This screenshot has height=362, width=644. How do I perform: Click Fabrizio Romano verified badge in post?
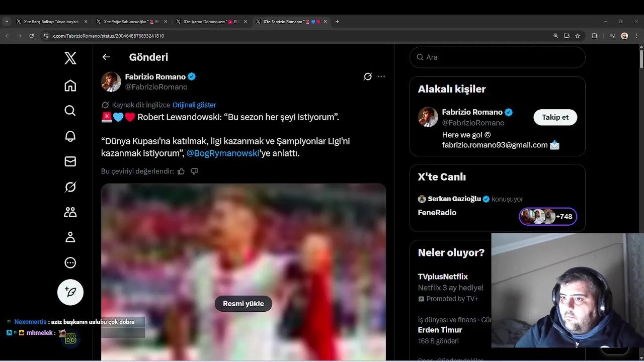[192, 77]
